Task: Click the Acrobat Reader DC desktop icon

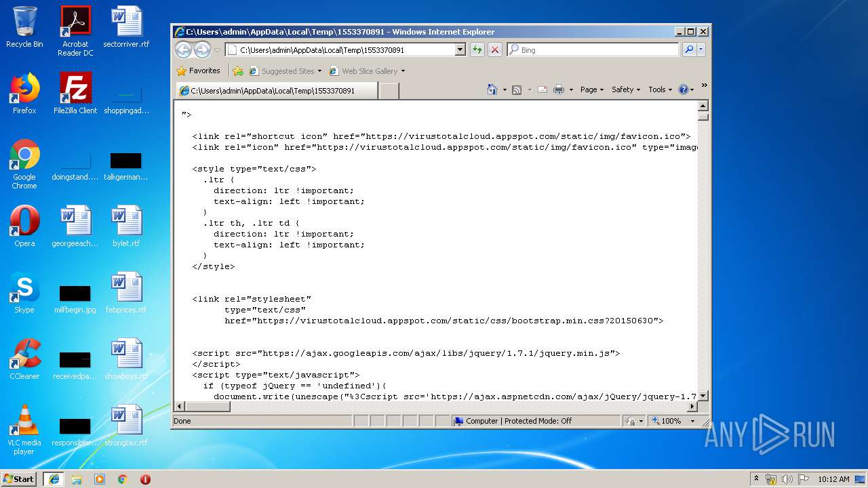Action: point(75,31)
